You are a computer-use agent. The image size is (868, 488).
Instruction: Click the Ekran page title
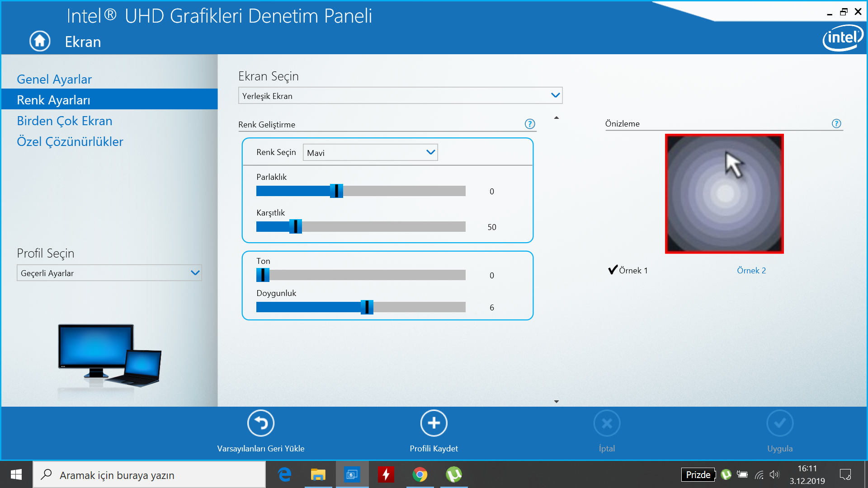[x=83, y=42]
